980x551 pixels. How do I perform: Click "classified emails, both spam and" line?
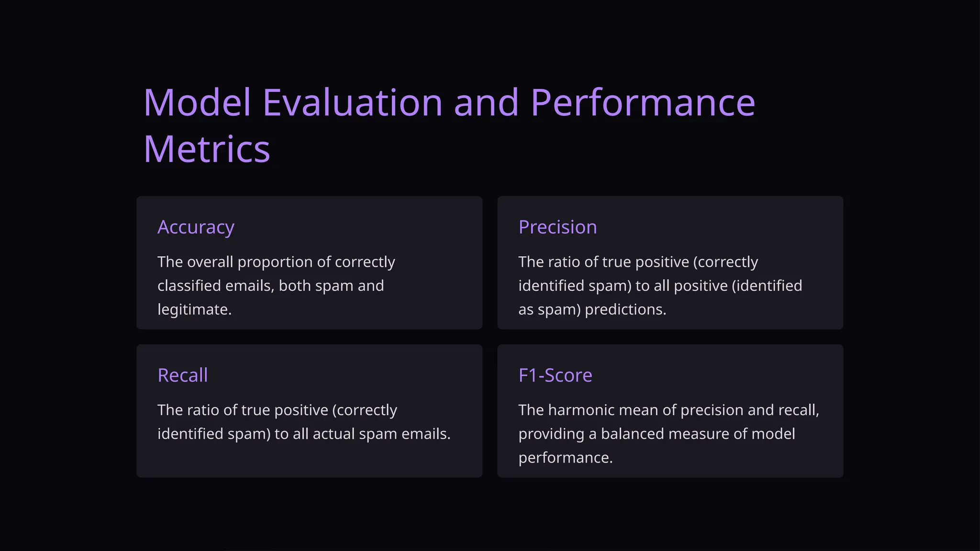270,286
